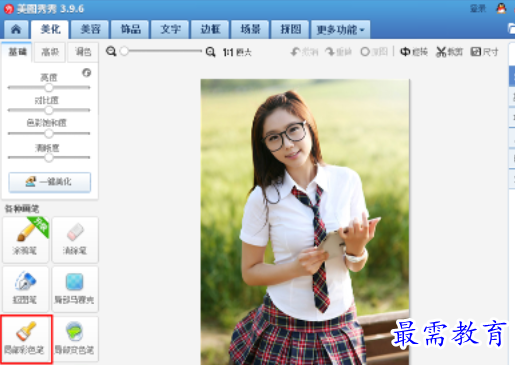Select the 调色 sub-tab

[83, 52]
